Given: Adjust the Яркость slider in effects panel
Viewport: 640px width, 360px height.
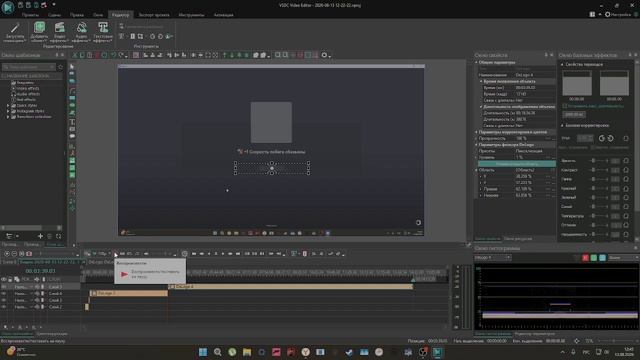Looking at the screenshot, I should [599, 160].
